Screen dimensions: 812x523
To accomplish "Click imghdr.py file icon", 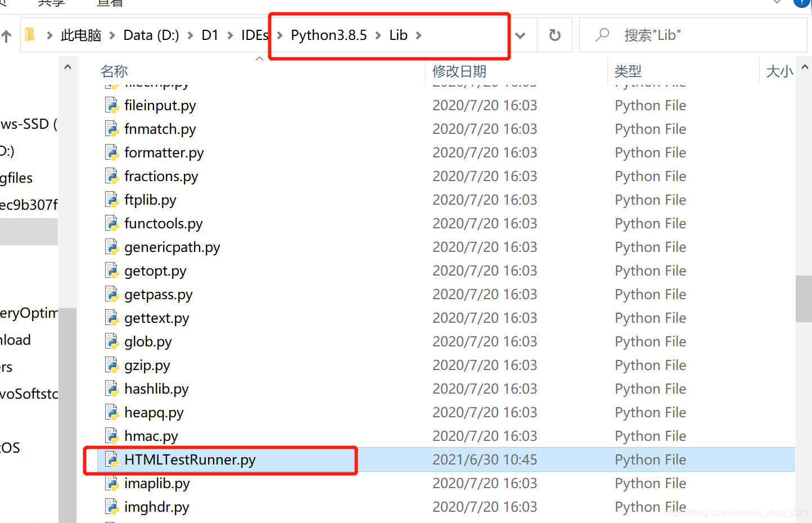I will click(x=112, y=507).
